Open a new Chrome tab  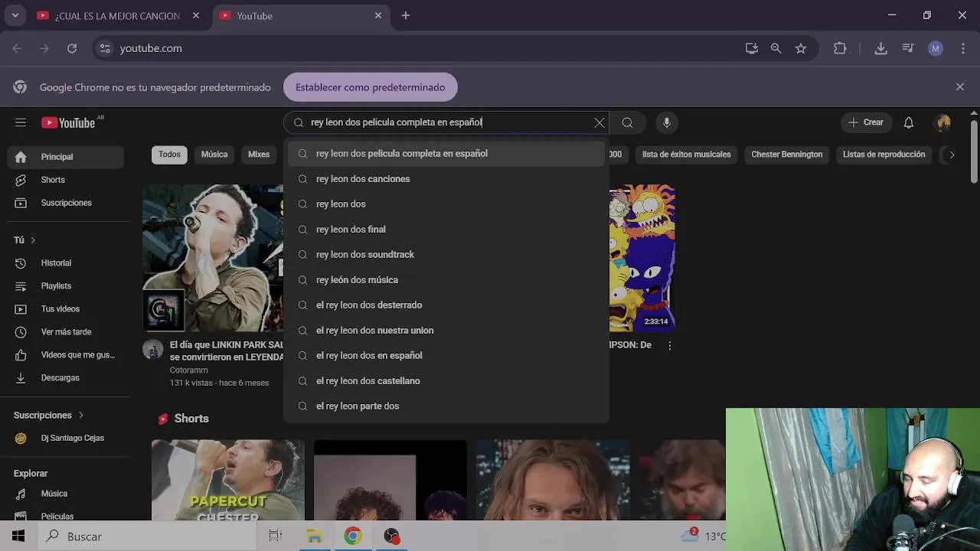[406, 15]
